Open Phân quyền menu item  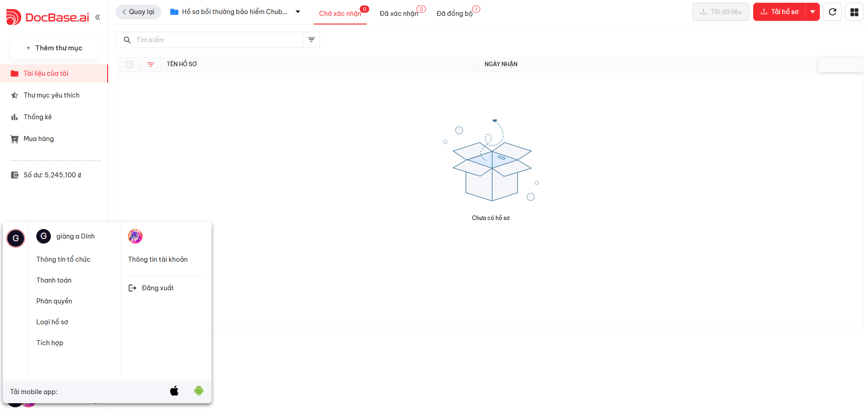pyautogui.click(x=54, y=301)
